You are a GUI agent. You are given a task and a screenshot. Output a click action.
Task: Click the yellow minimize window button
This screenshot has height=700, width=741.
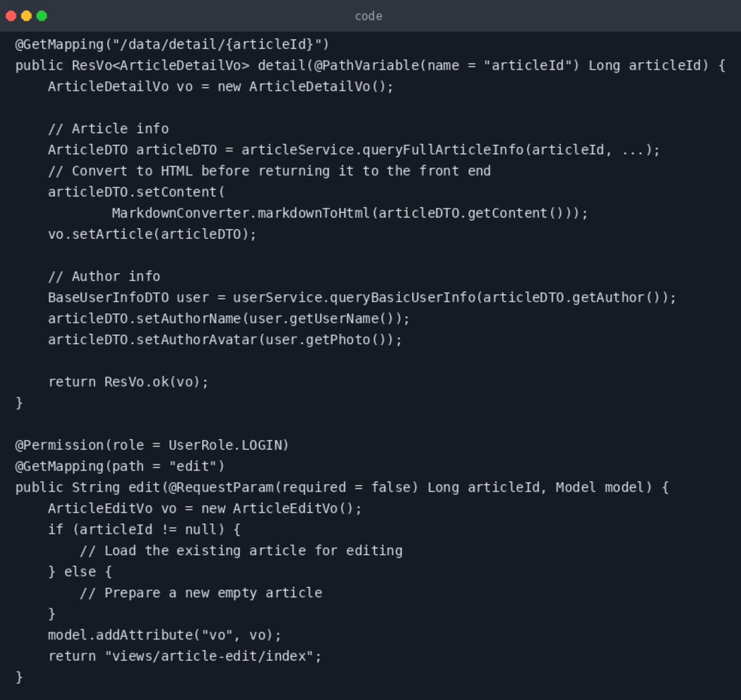pos(26,16)
